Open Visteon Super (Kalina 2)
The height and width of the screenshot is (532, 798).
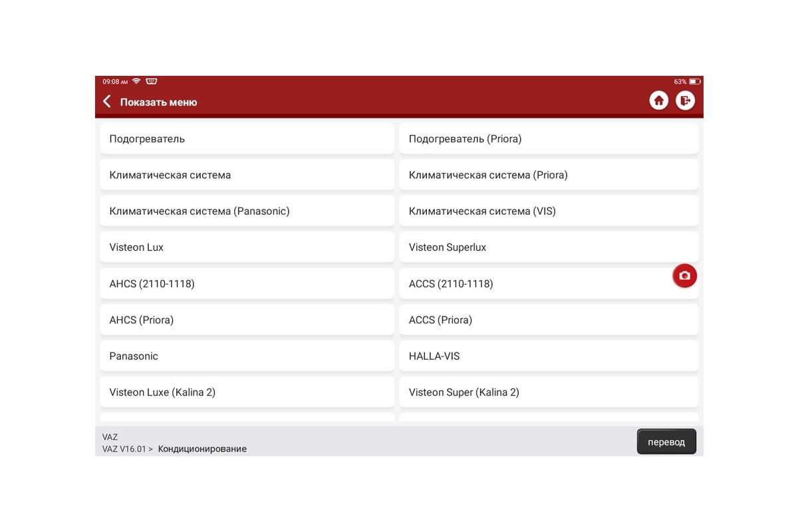549,392
